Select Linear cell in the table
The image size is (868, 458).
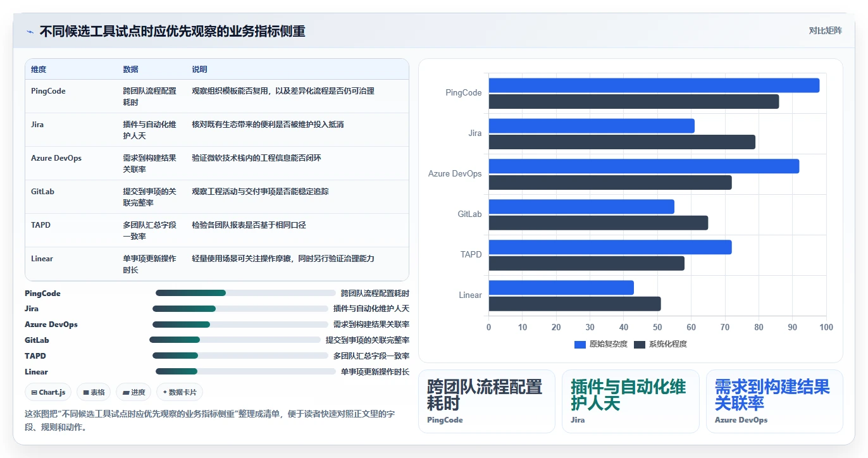point(42,259)
